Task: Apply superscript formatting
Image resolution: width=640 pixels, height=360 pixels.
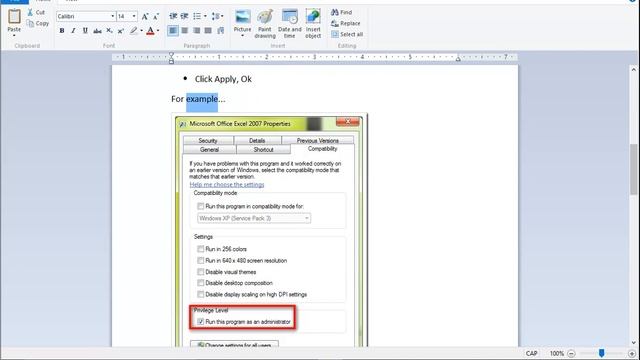Action: click(x=121, y=31)
